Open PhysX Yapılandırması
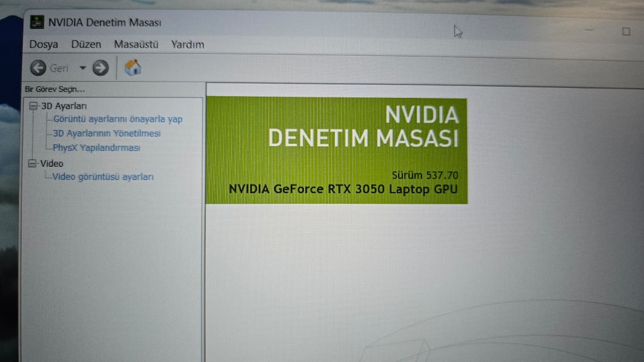The image size is (644, 362). (x=96, y=148)
